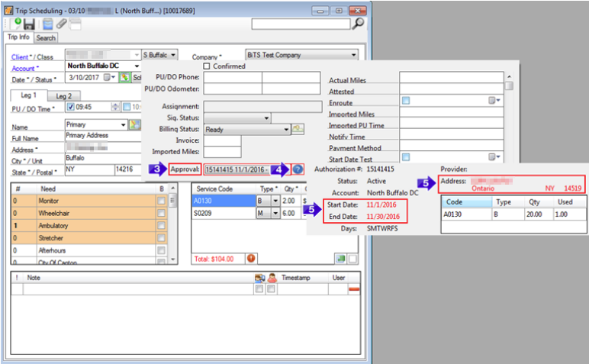Open the blue archive box toolbar icon

[48, 24]
